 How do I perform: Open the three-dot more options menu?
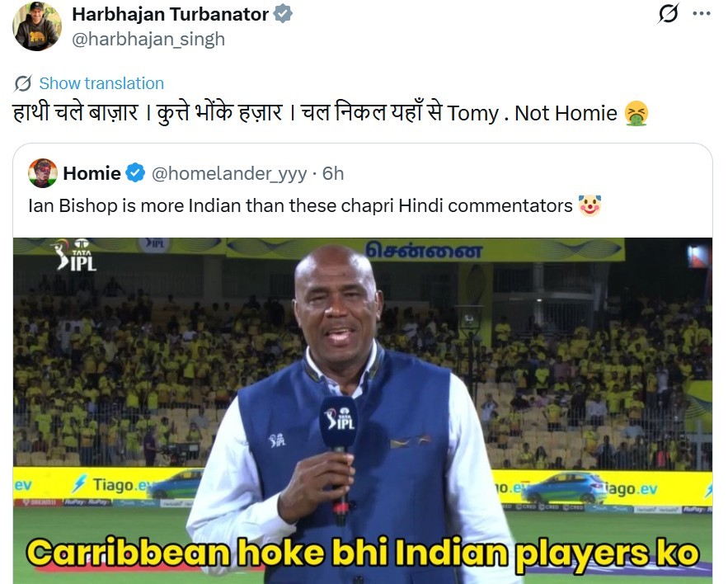(x=701, y=13)
